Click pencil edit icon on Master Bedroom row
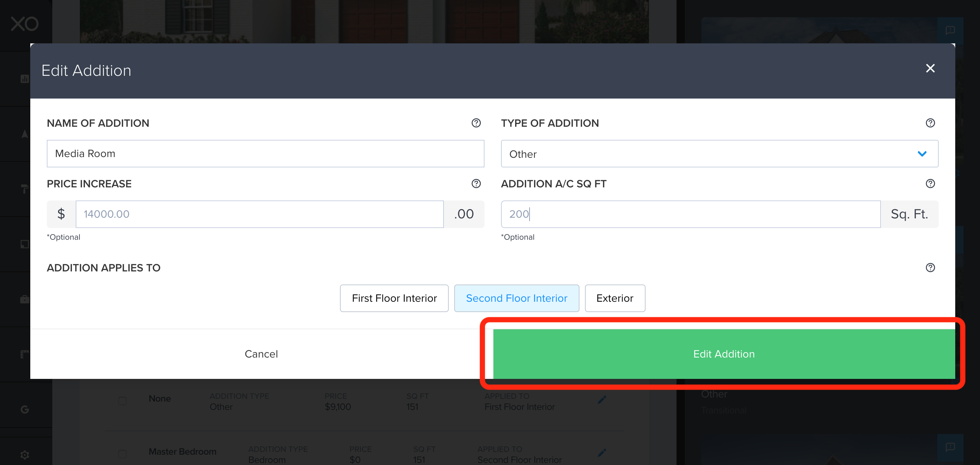The height and width of the screenshot is (465, 980). click(602, 453)
